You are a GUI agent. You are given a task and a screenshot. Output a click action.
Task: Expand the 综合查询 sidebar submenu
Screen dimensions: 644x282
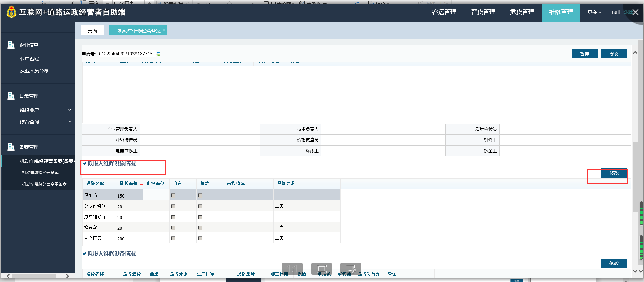(70, 122)
